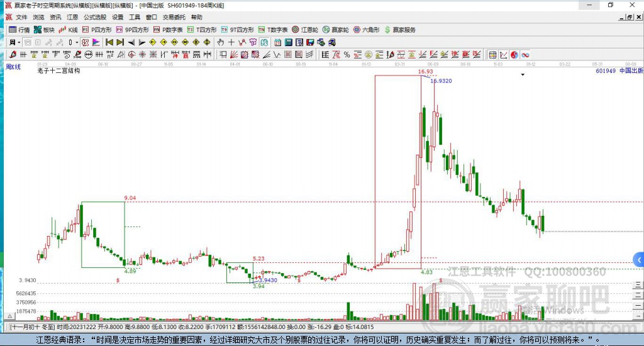The height and width of the screenshot is (346, 644).
Task: Click the yin-yang icon
Action: 514,55
